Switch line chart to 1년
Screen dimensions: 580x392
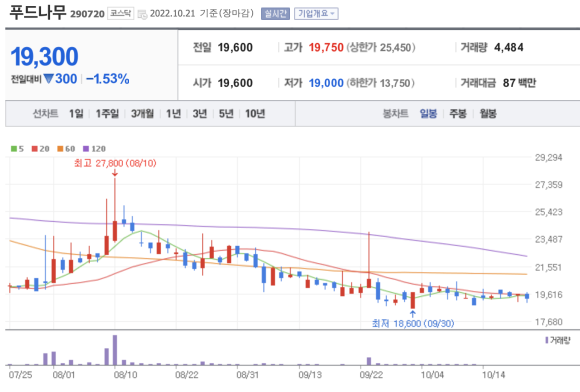point(173,114)
